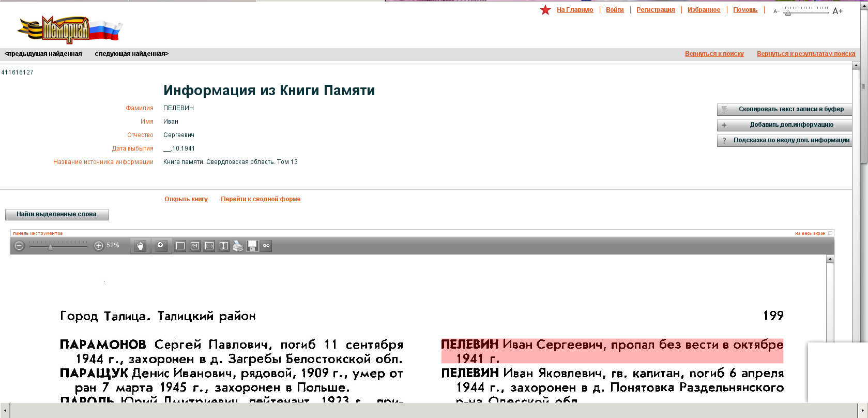The height and width of the screenshot is (418, 868).
Task: Toggle the 'на весь экран' fullscreen checkbox
Action: 830,233
